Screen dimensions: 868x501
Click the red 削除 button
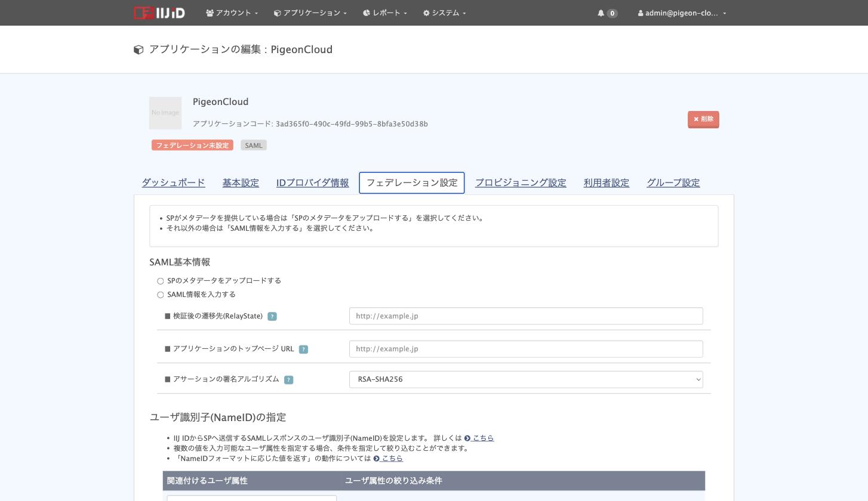point(703,119)
